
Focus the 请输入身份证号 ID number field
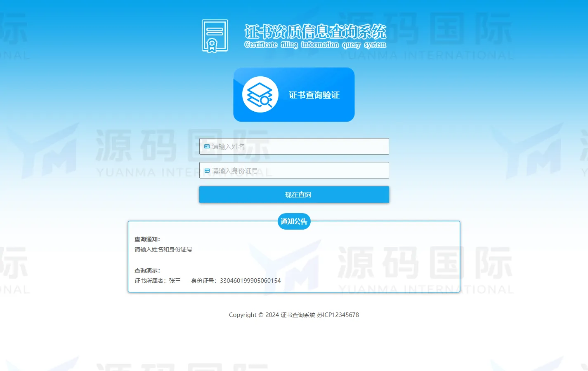coord(294,170)
